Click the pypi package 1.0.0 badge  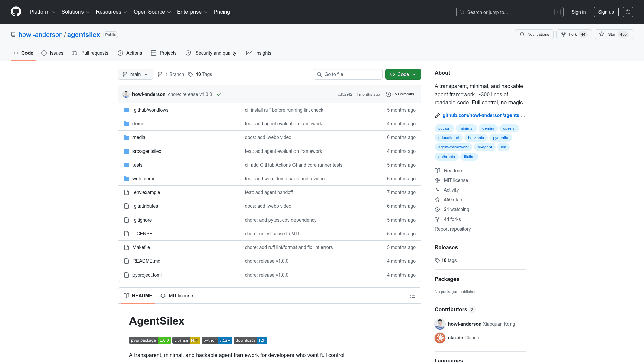(150, 340)
